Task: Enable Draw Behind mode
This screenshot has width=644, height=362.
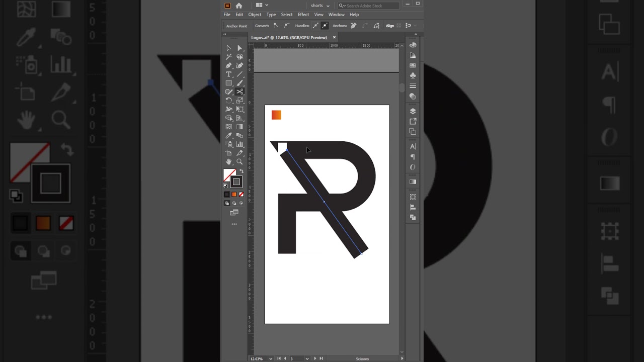Action: pyautogui.click(x=234, y=203)
